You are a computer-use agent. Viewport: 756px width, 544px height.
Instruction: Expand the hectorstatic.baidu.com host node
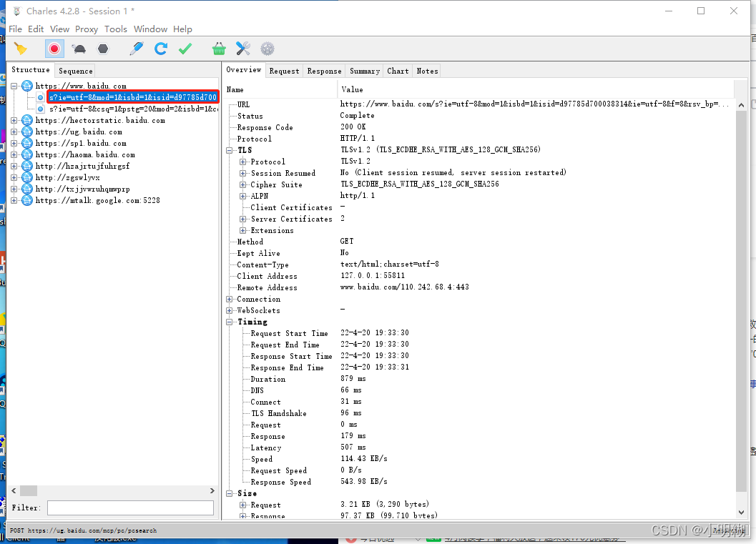pos(14,121)
